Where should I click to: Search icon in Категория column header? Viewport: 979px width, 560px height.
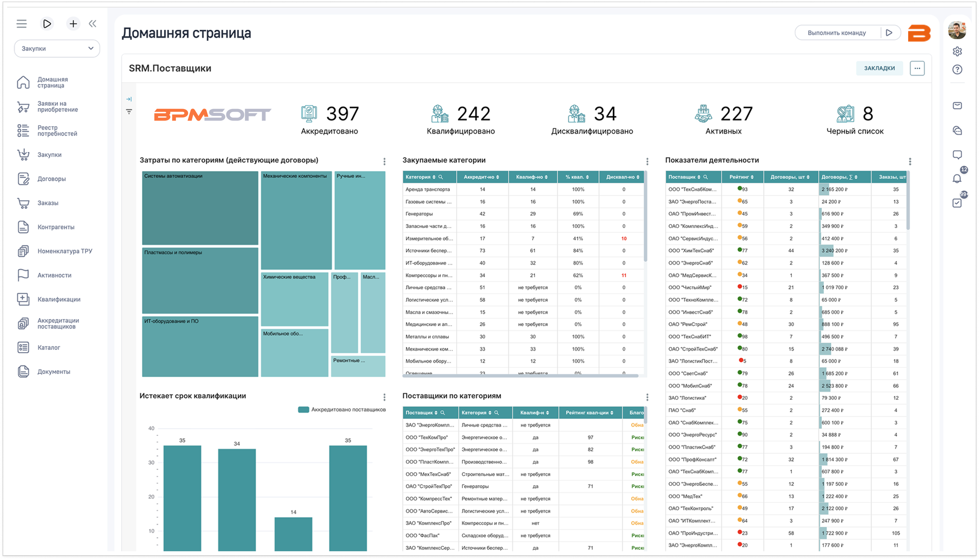pos(441,177)
